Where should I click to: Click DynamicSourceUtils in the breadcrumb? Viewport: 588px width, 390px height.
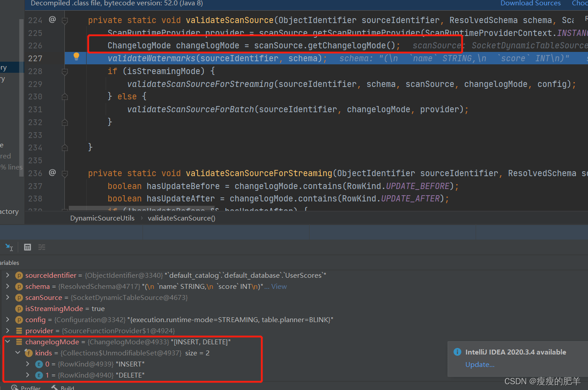[102, 218]
